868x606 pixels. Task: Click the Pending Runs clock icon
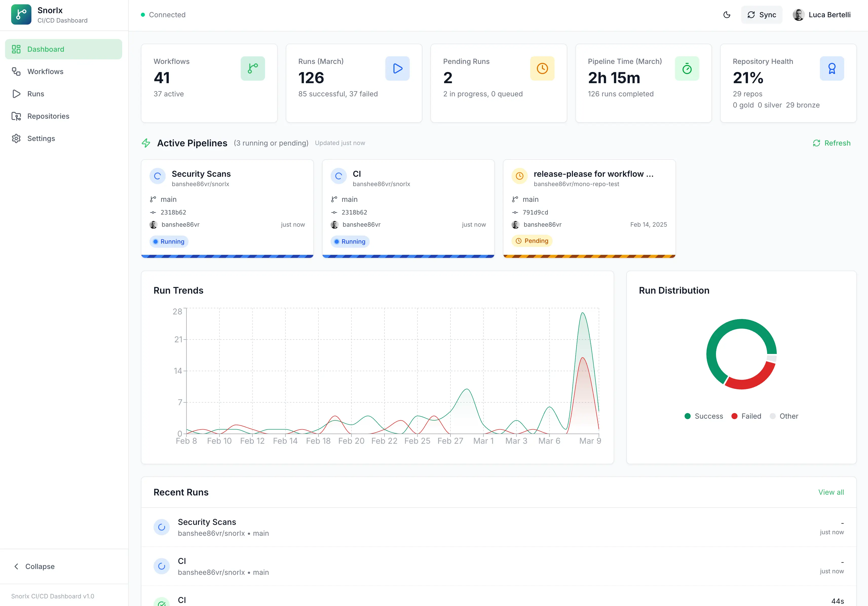point(542,68)
